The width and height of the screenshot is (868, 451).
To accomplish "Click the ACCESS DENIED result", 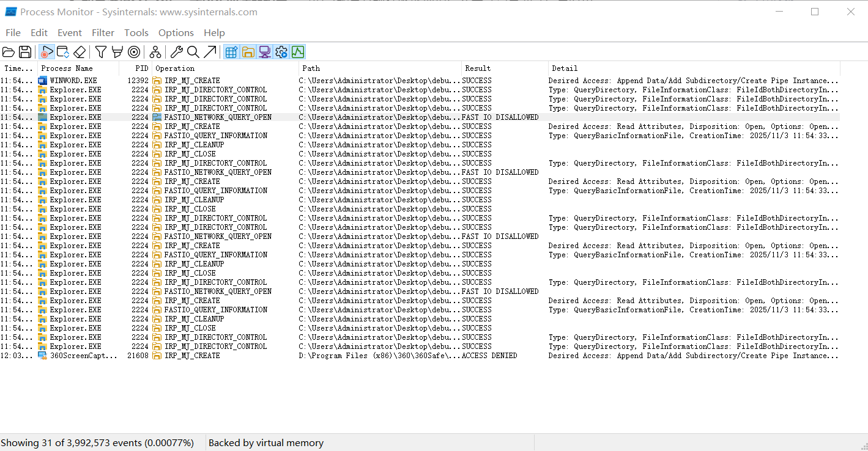I will [489, 356].
